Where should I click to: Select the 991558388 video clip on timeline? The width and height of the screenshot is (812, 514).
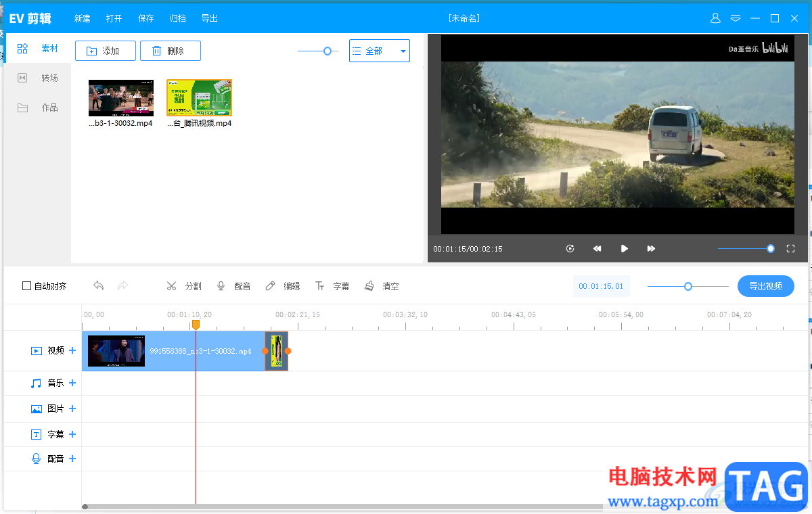tap(173, 351)
